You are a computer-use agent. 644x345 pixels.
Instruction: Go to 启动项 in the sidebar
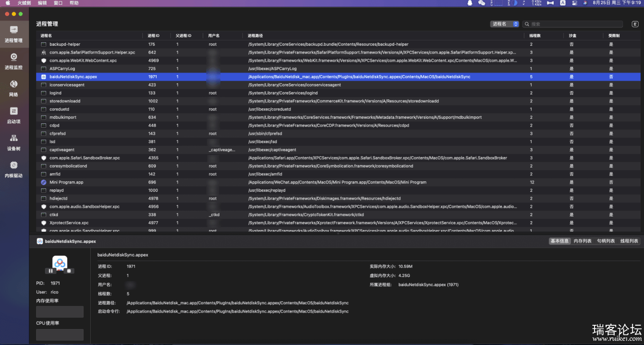click(x=13, y=115)
